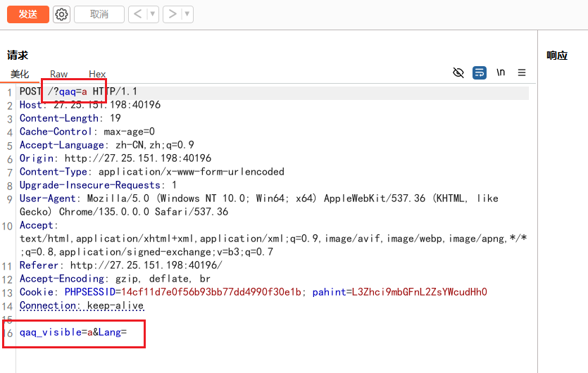Switch to the Raw tab

tap(59, 74)
